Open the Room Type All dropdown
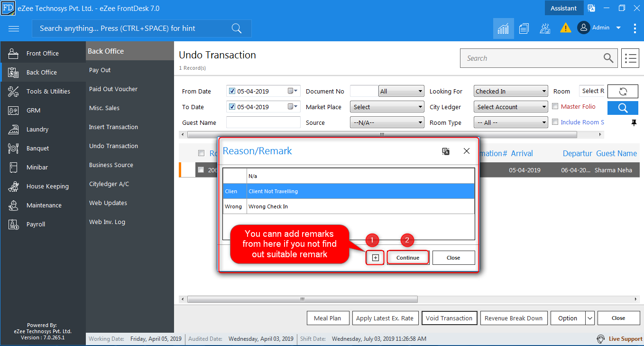Screen dimensions: 644x346 511,122
